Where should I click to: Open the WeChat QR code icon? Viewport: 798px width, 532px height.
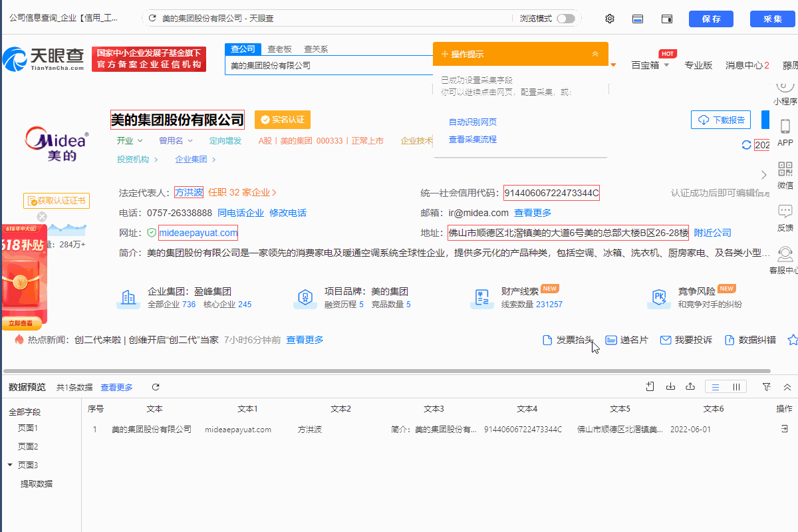pyautogui.click(x=785, y=169)
